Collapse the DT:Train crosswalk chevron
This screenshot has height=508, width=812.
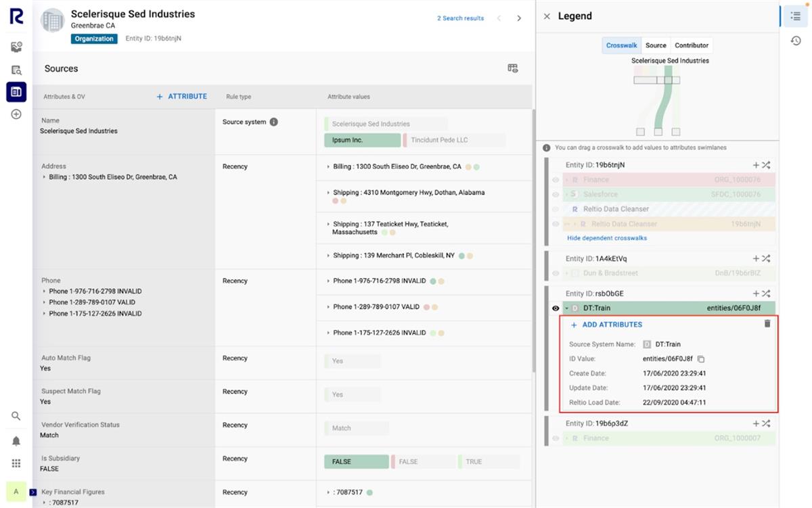point(567,308)
